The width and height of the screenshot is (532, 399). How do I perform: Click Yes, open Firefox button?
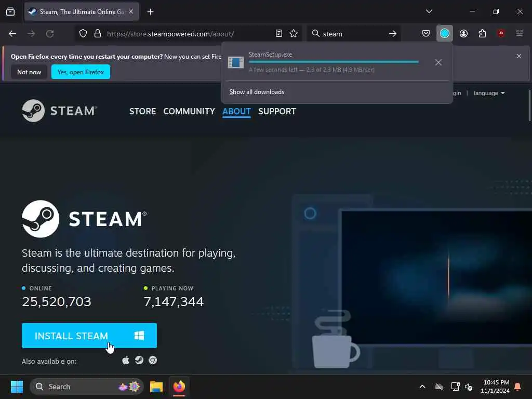click(81, 72)
